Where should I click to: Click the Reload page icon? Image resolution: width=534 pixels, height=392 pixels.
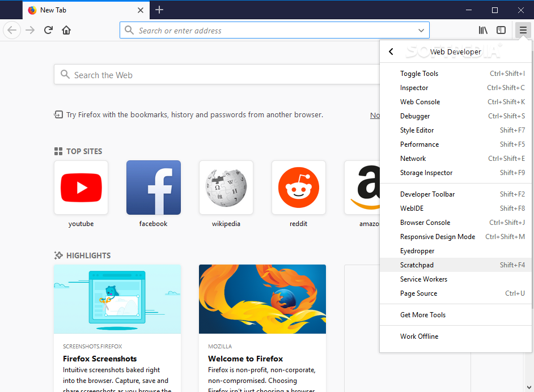tap(49, 30)
